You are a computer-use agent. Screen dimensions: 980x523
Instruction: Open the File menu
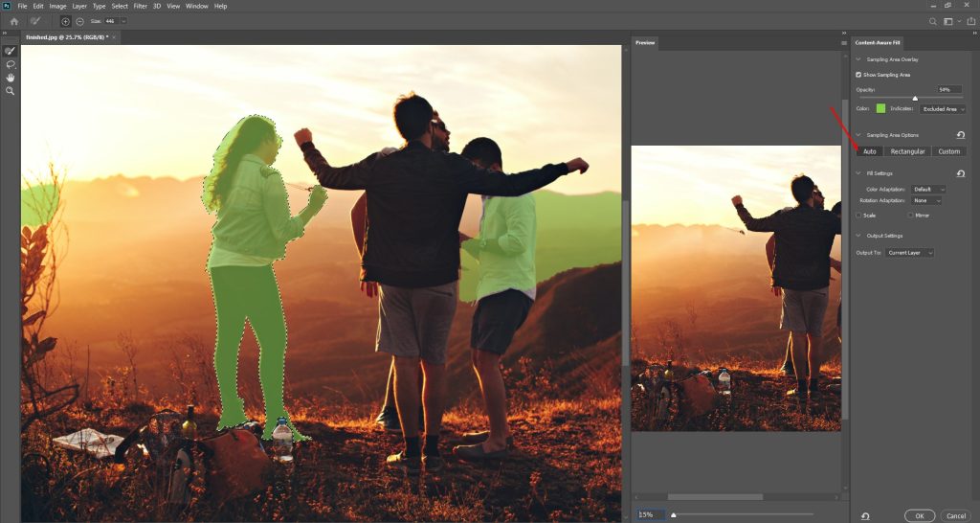point(22,7)
